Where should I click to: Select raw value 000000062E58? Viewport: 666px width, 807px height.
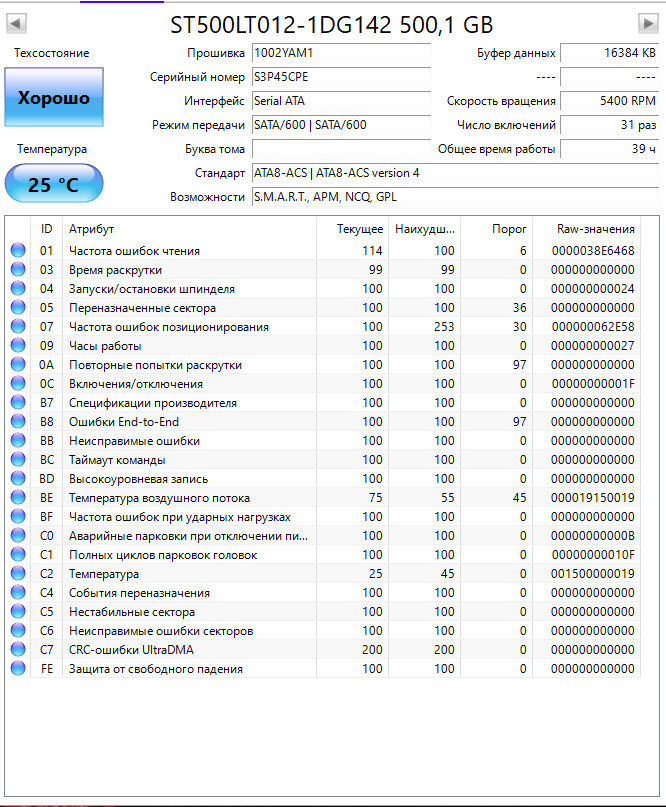[593, 327]
